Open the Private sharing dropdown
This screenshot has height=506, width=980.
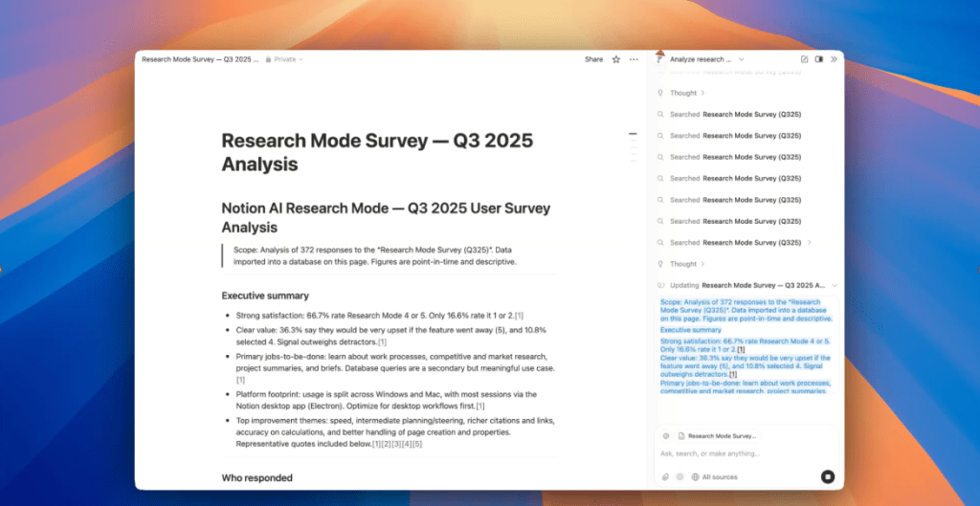tap(283, 59)
